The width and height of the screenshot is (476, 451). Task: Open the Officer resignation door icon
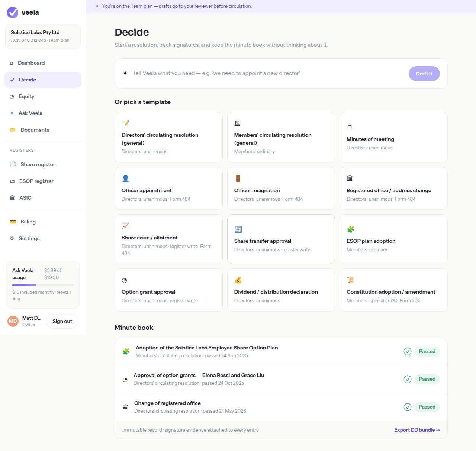[238, 178]
